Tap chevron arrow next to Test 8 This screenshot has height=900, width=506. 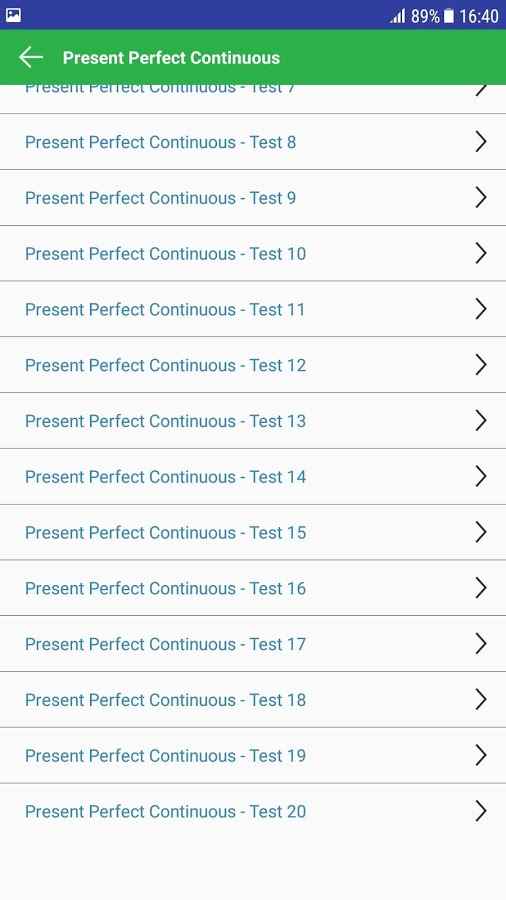point(481,142)
